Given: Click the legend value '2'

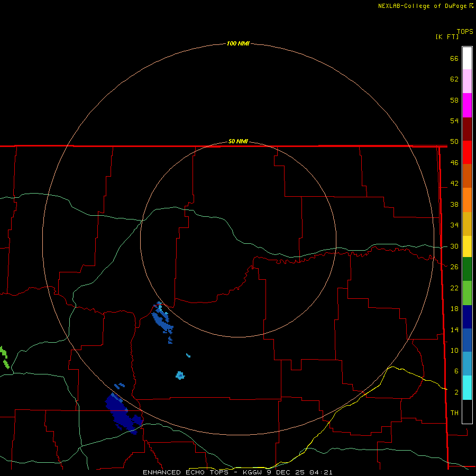Looking at the screenshot, I should (x=456, y=392).
